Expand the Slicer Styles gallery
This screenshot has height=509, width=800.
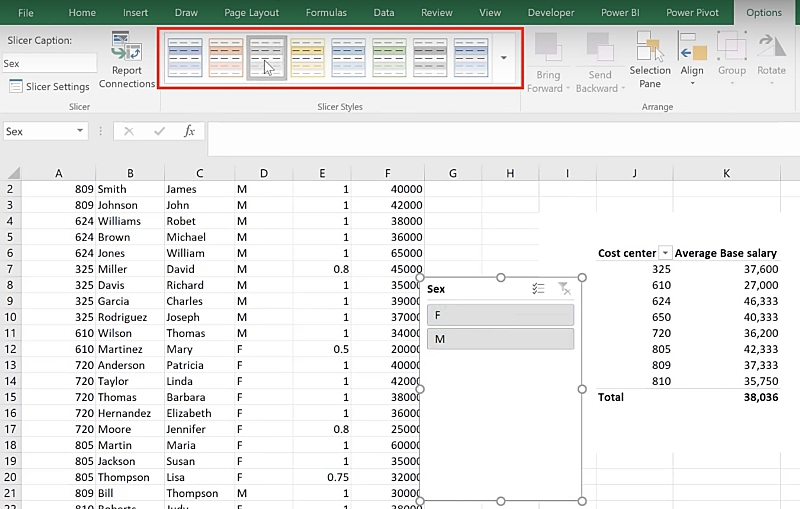503,57
